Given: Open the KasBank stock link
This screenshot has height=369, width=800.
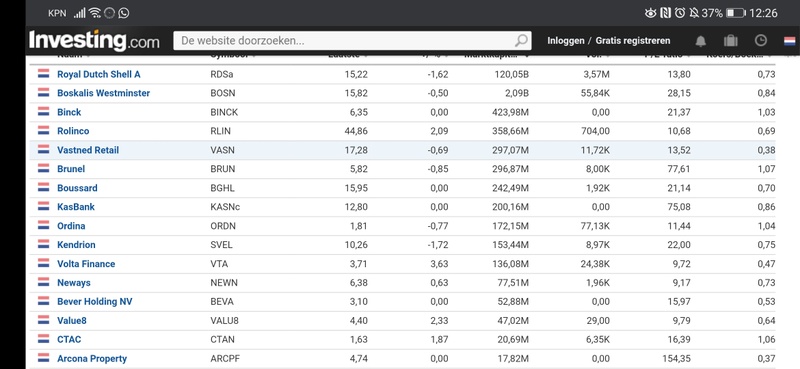Looking at the screenshot, I should tap(76, 207).
